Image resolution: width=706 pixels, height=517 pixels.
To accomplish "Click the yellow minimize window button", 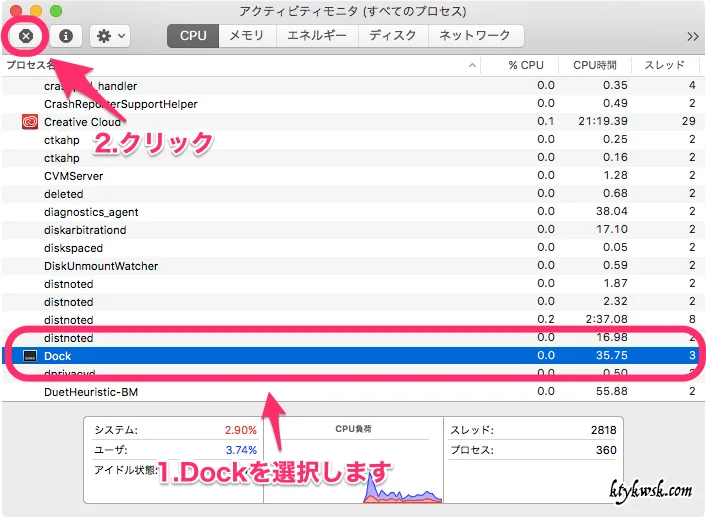I will pos(36,11).
